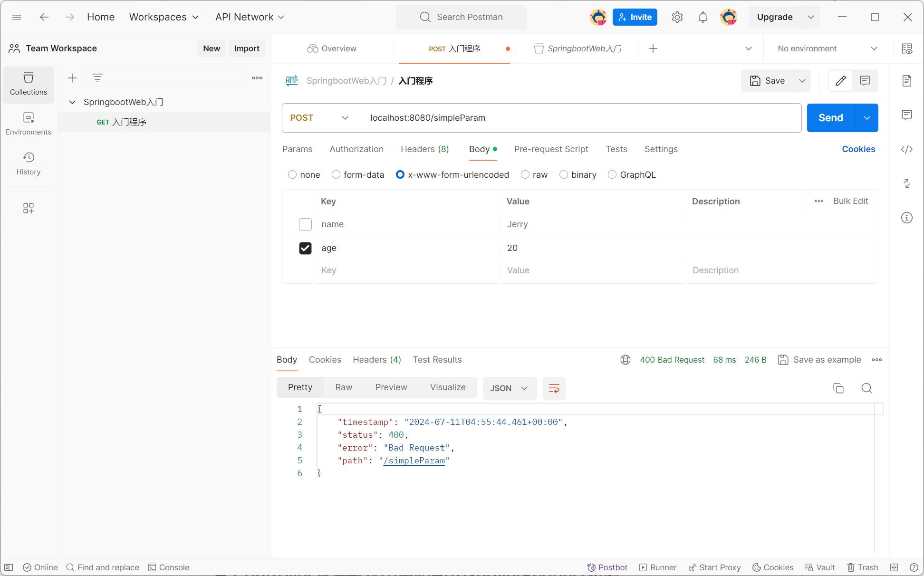Open the comments icon in right sidebar
This screenshot has height=576, width=924.
click(907, 115)
